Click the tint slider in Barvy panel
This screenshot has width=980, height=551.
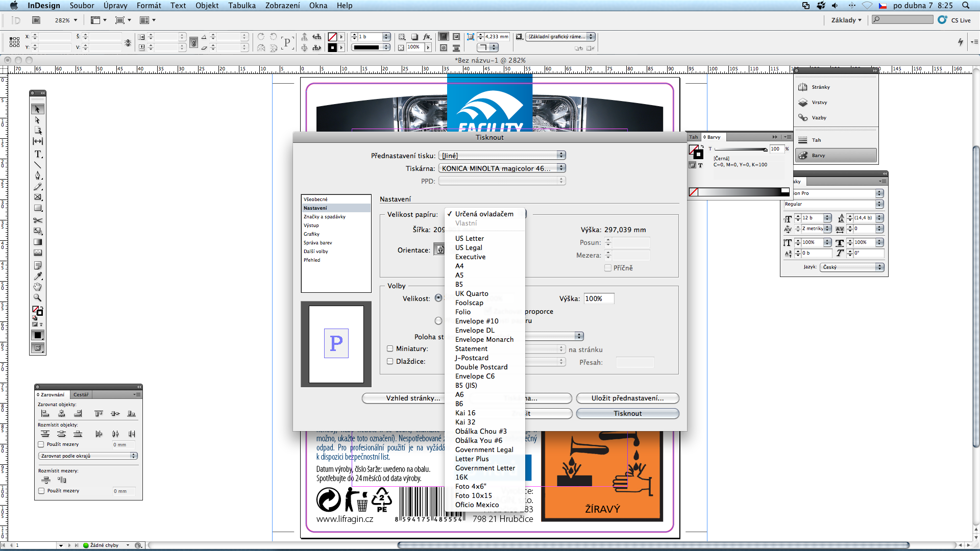[x=740, y=149]
